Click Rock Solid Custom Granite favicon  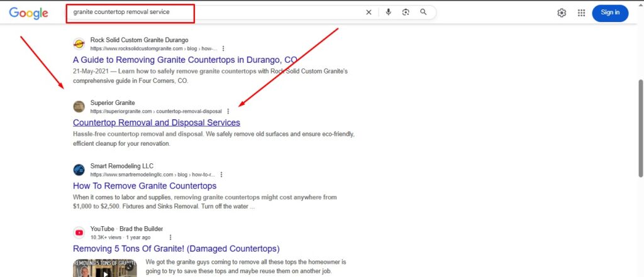(x=79, y=44)
